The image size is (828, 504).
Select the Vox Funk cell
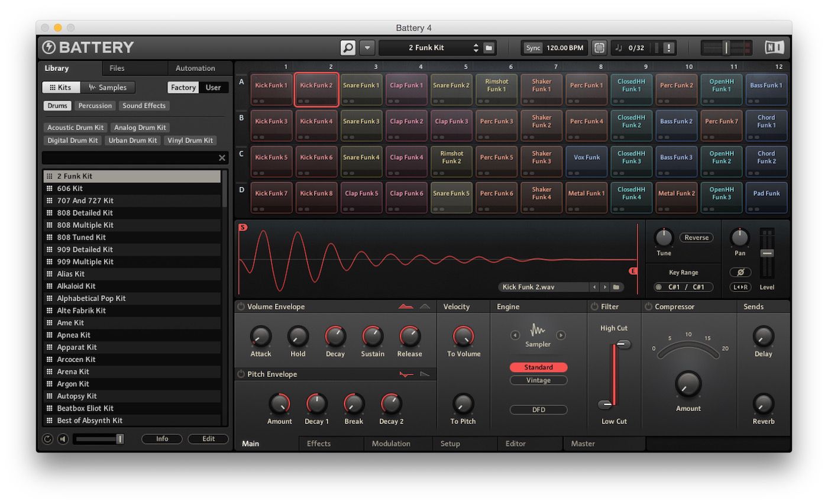coord(586,162)
